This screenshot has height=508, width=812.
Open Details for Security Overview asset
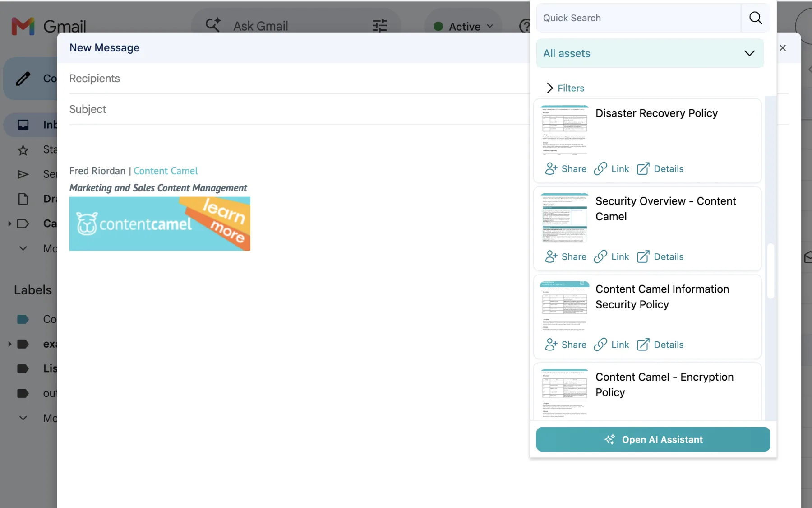click(660, 257)
